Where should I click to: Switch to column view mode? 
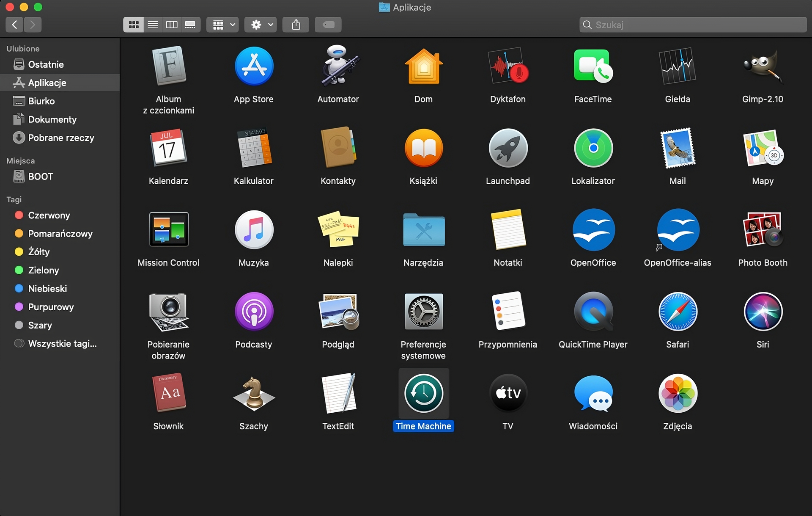pos(171,25)
